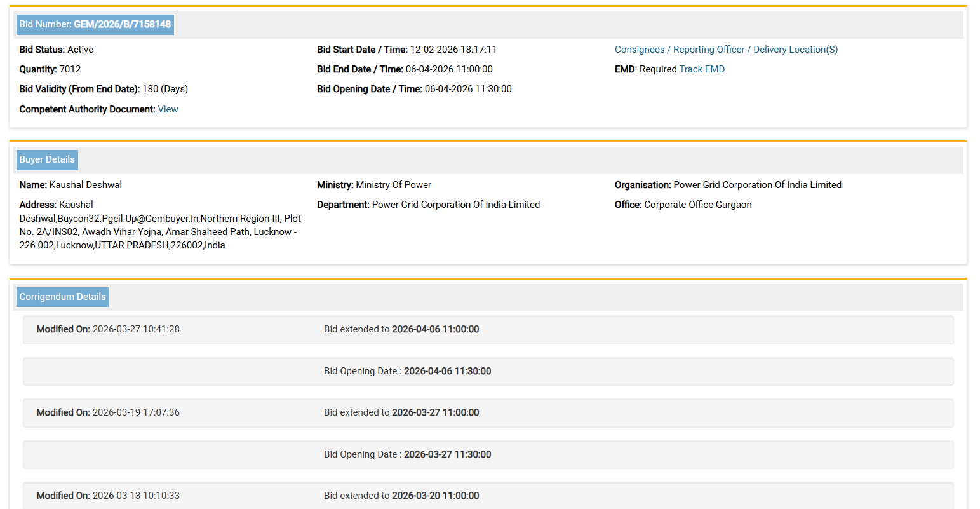Click Bid Opening Date 2026-03-27 11:30:00 corrigendum row
This screenshot has width=980, height=509.
point(488,455)
